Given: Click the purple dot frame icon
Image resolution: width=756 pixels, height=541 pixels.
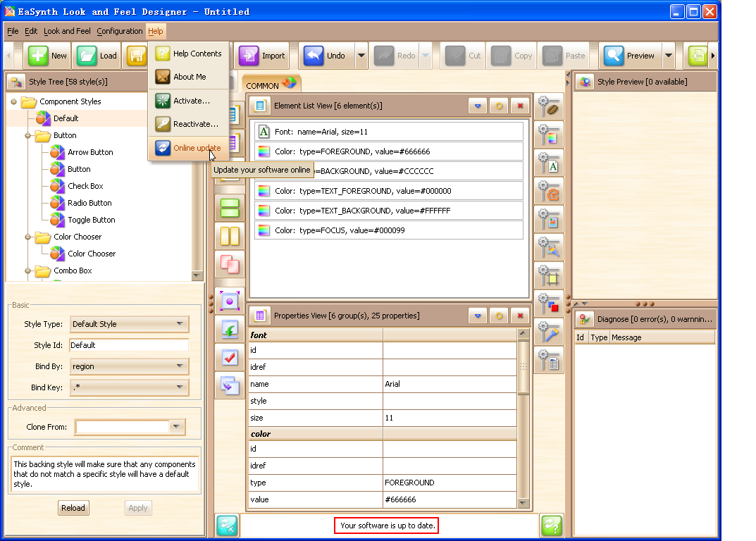Looking at the screenshot, I should pos(230,301).
